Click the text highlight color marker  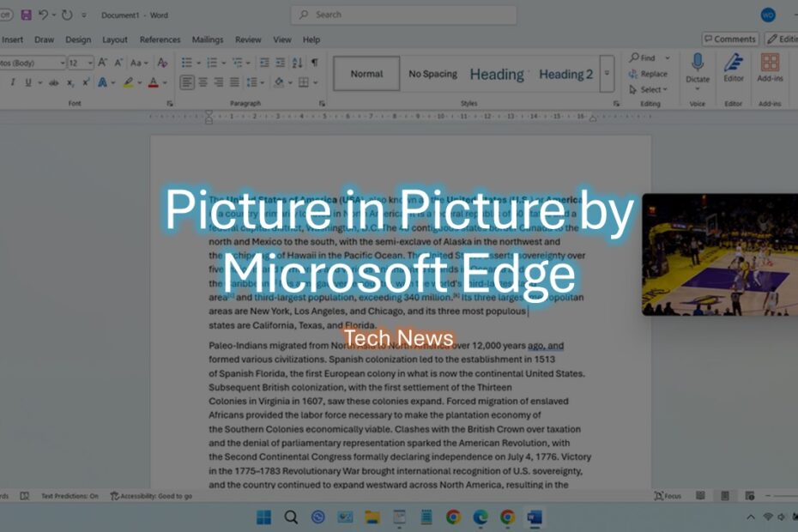(x=128, y=82)
